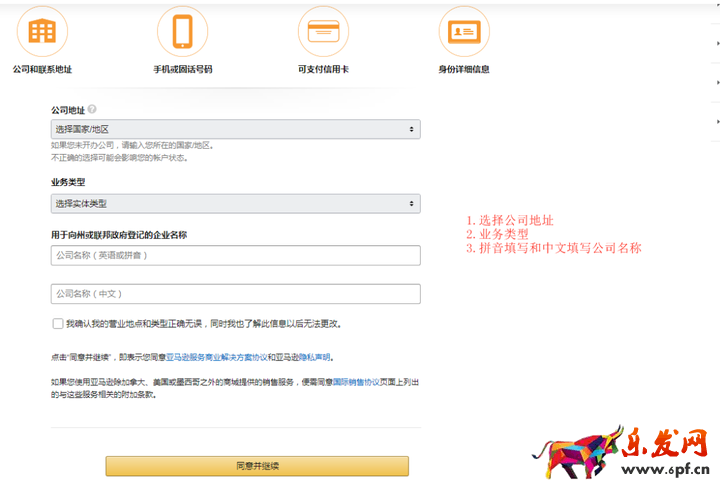This screenshot has height=490, width=720.
Task: Select the 手机或固话号码 step label
Action: click(x=182, y=70)
